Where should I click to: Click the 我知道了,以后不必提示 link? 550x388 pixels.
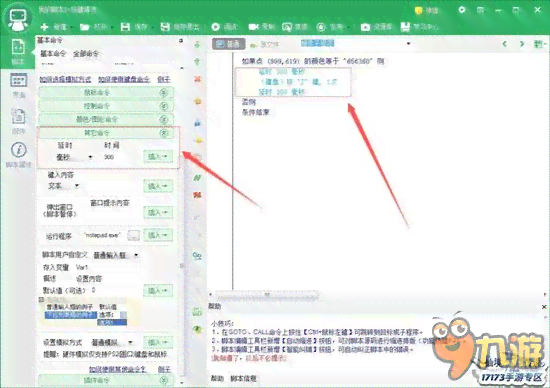[x=249, y=359]
